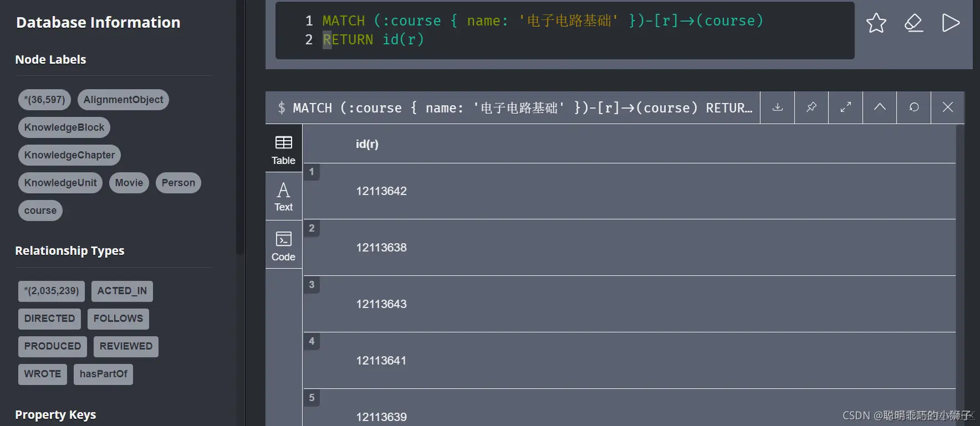Click the result table vertical scrollbar

[960, 275]
